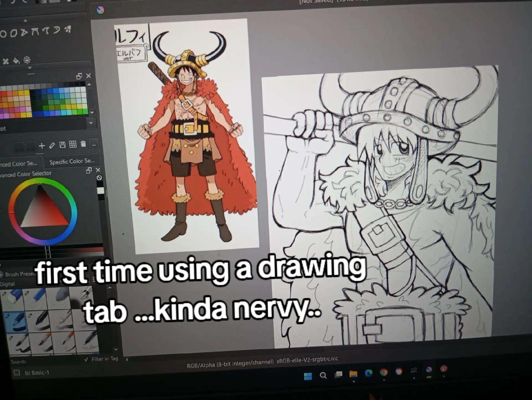The width and height of the screenshot is (532, 400).
Task: Select the Similar Color Selection tool
Action: [57, 30]
